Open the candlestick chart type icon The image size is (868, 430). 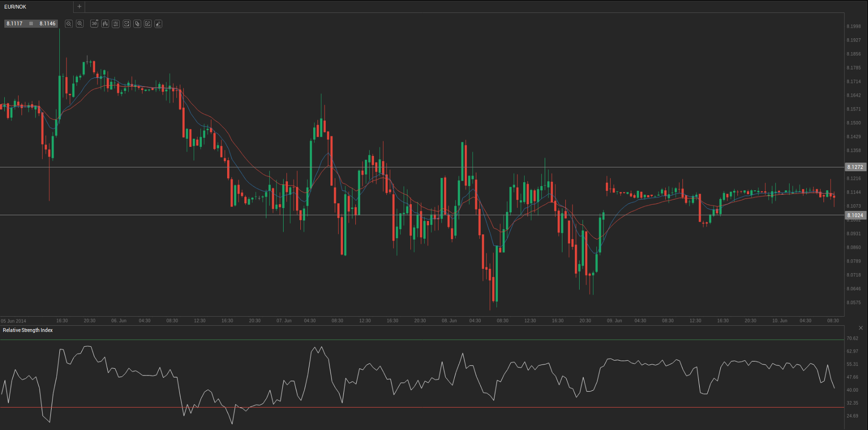pos(105,23)
